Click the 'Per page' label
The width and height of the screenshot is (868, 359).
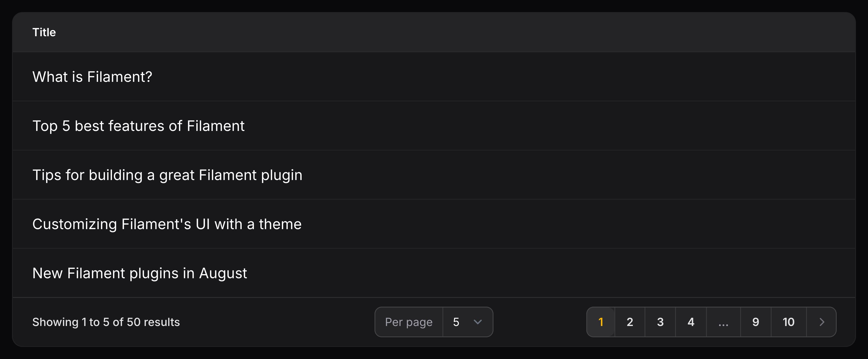coord(408,322)
